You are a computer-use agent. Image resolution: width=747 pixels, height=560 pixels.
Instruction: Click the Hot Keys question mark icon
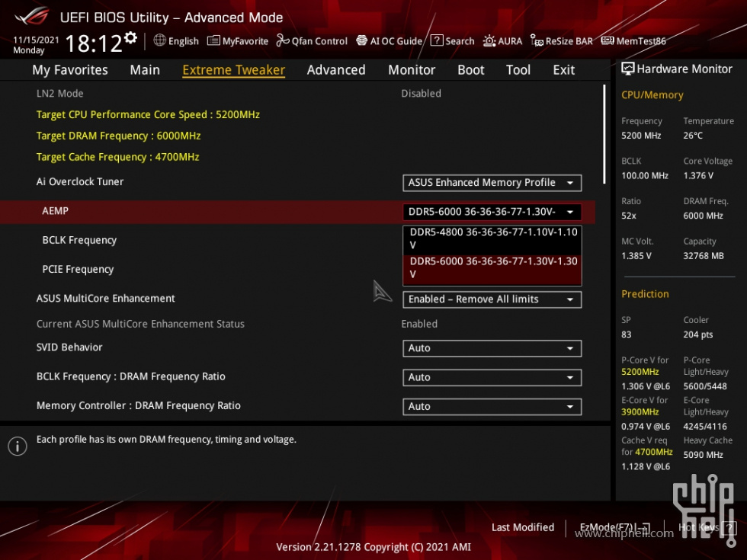(x=729, y=527)
